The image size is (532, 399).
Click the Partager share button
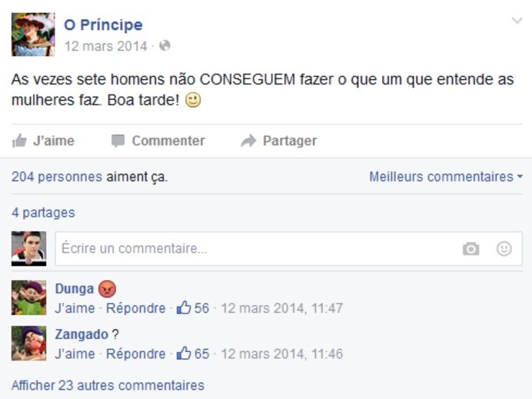[x=279, y=141]
